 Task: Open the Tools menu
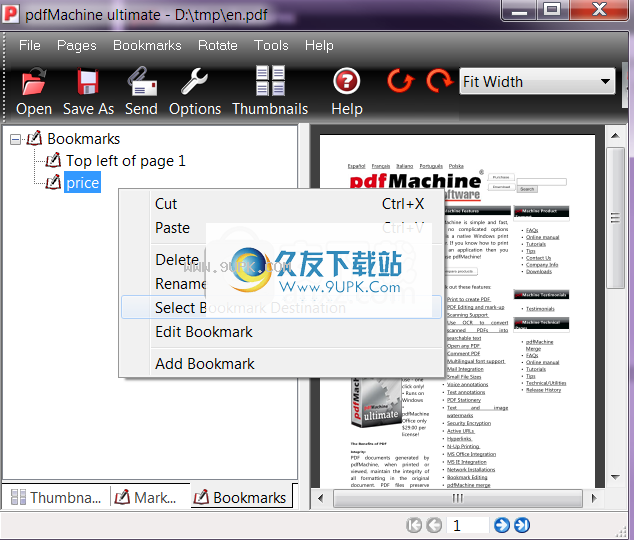[x=271, y=45]
